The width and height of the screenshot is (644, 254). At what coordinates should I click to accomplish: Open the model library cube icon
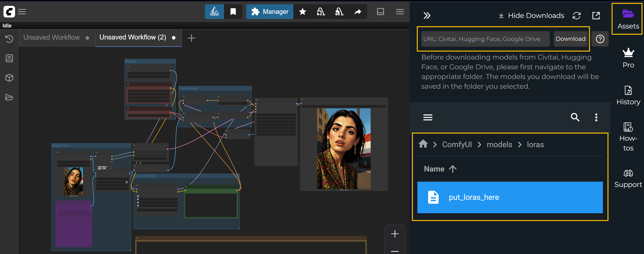coord(9,78)
